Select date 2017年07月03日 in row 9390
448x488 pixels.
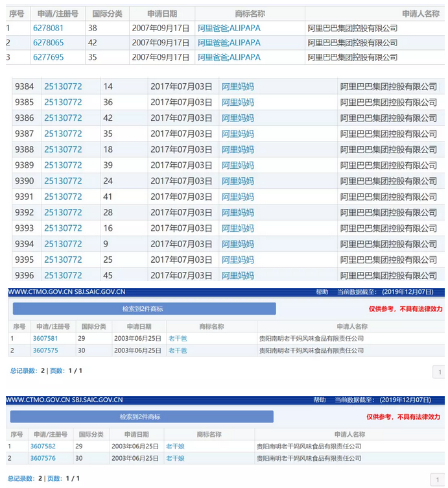(x=182, y=181)
